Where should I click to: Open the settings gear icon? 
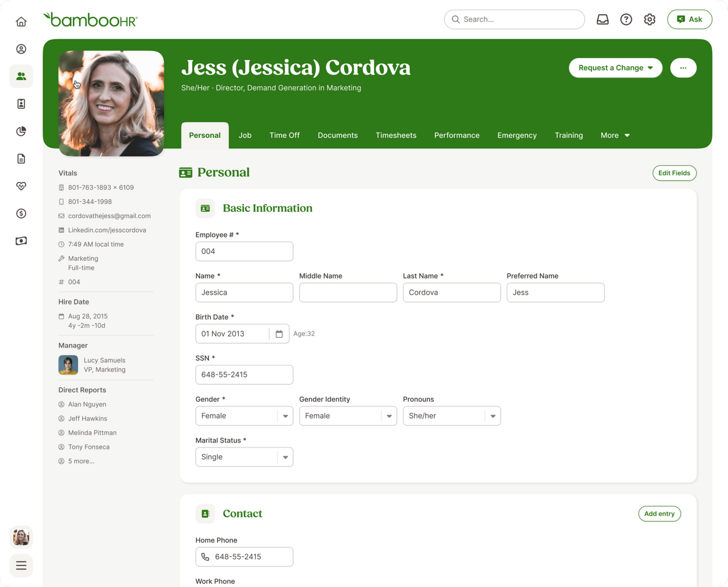649,19
